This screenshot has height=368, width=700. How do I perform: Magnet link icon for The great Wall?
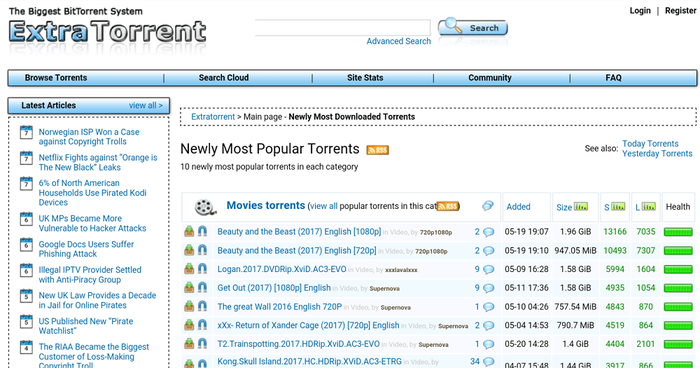coord(202,306)
